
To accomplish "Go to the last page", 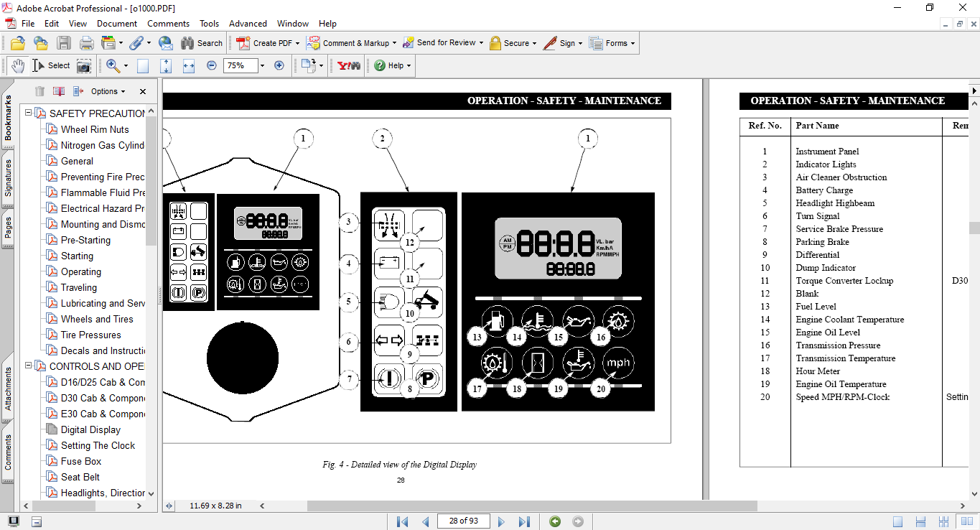I will pyautogui.click(x=524, y=521).
